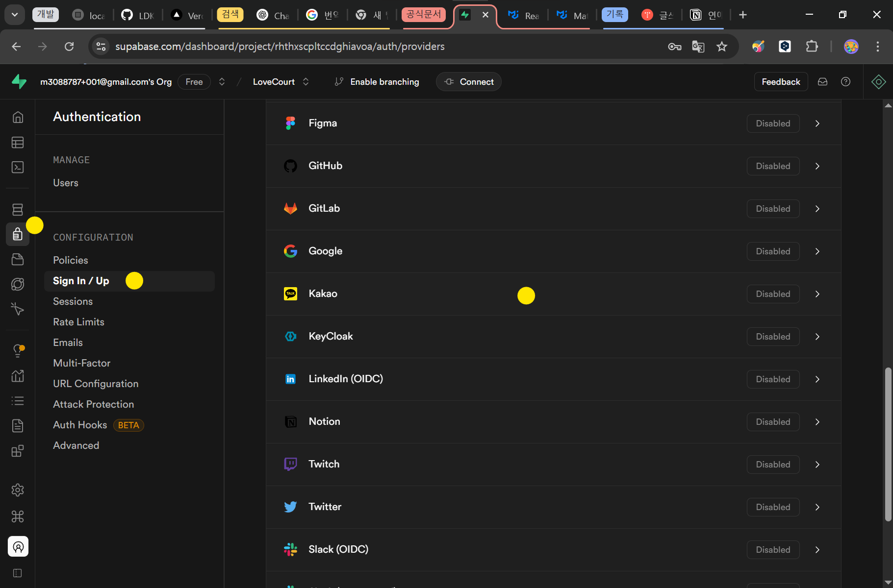Viewport: 893px width, 588px height.
Task: Open the Chrome profile avatar
Action: point(851,47)
